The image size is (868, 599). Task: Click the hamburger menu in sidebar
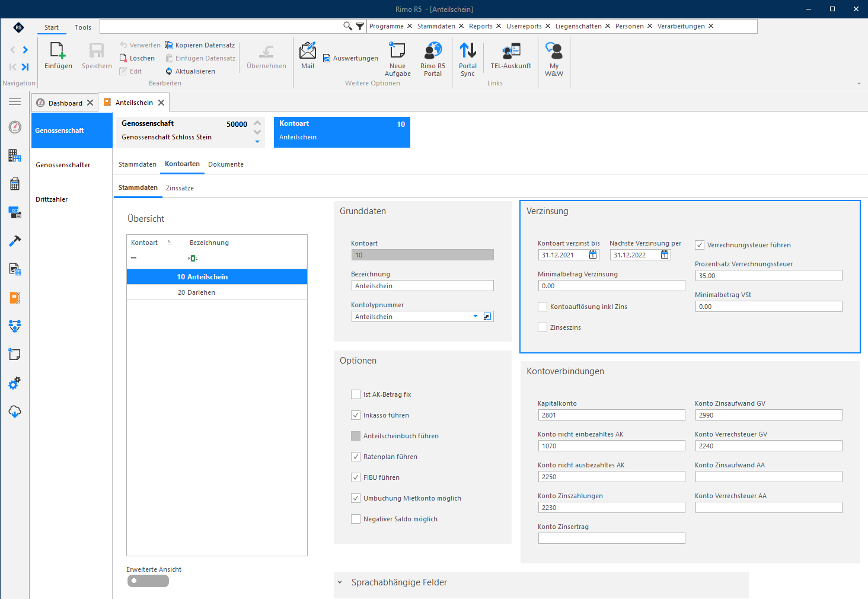click(x=15, y=102)
